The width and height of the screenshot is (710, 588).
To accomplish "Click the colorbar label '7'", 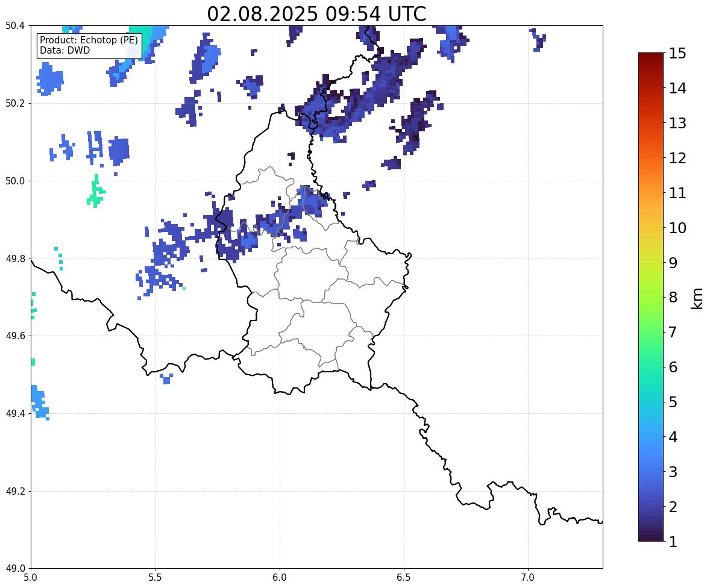I will [x=673, y=332].
